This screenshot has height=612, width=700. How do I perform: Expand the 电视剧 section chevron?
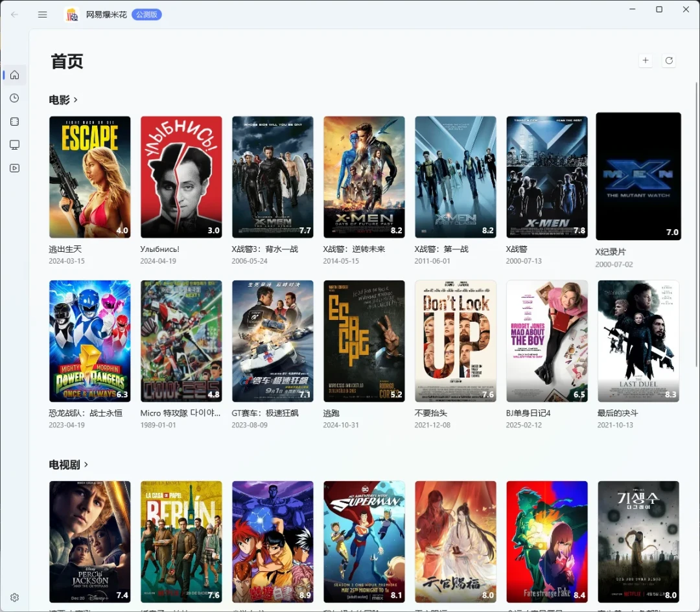86,465
